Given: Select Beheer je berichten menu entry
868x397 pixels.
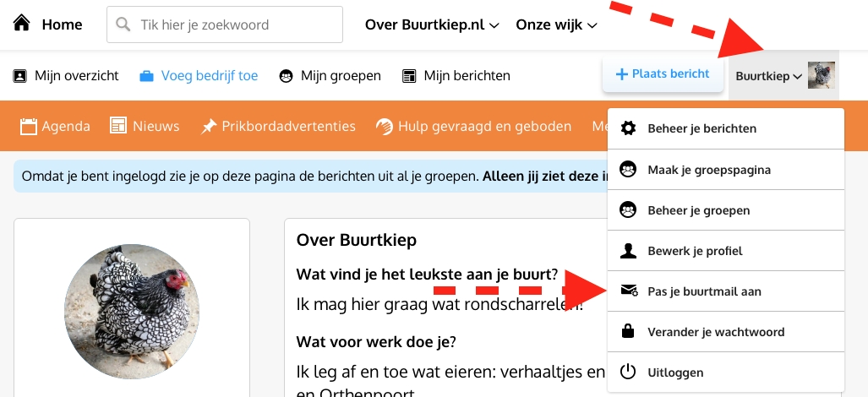Looking at the screenshot, I should [x=701, y=129].
